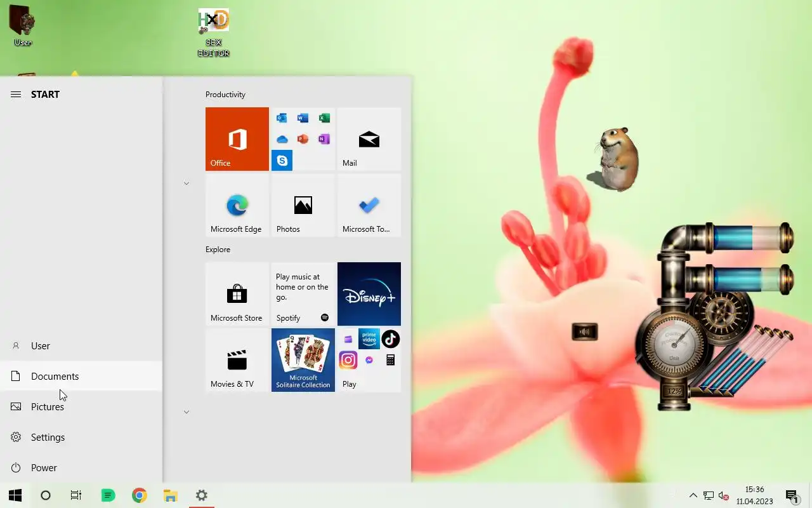The image size is (812, 508).
Task: Click the small speaker desktop widget
Action: tap(584, 331)
